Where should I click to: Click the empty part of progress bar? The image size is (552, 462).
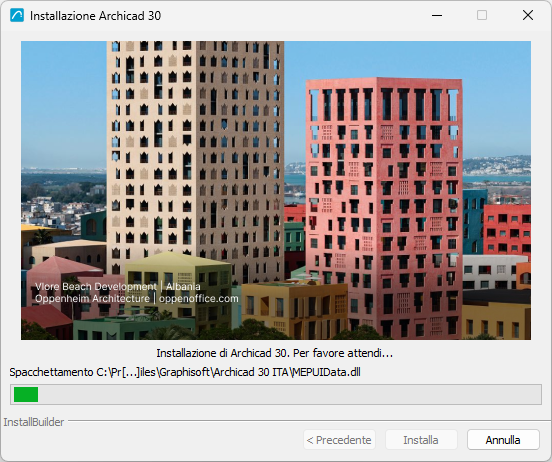pos(289,394)
